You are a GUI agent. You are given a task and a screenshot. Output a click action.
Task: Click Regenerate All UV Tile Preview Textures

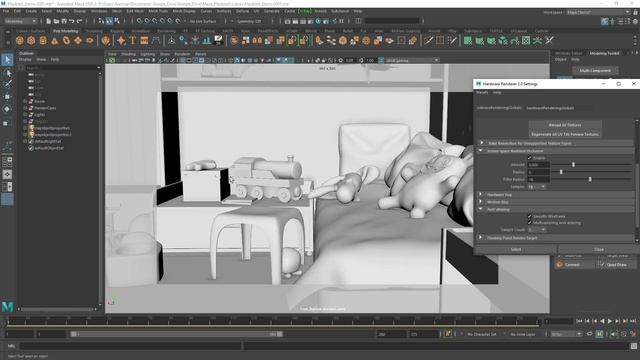[x=565, y=134]
